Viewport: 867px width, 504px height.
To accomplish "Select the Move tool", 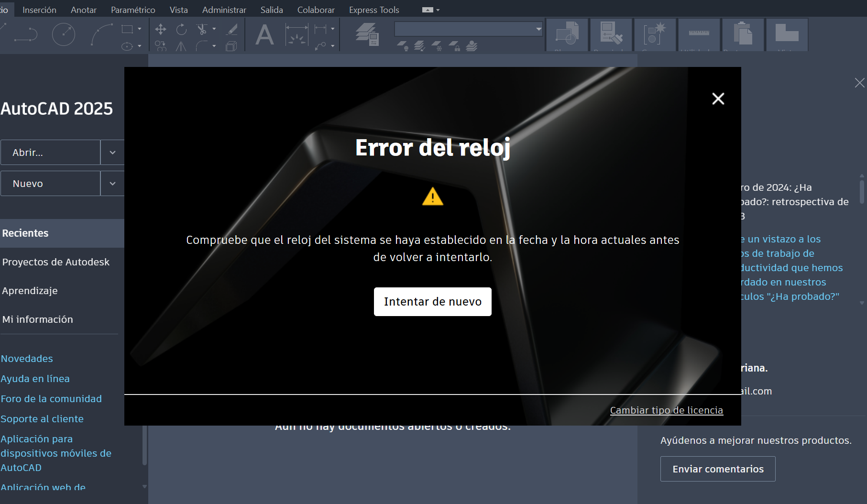I will point(160,29).
